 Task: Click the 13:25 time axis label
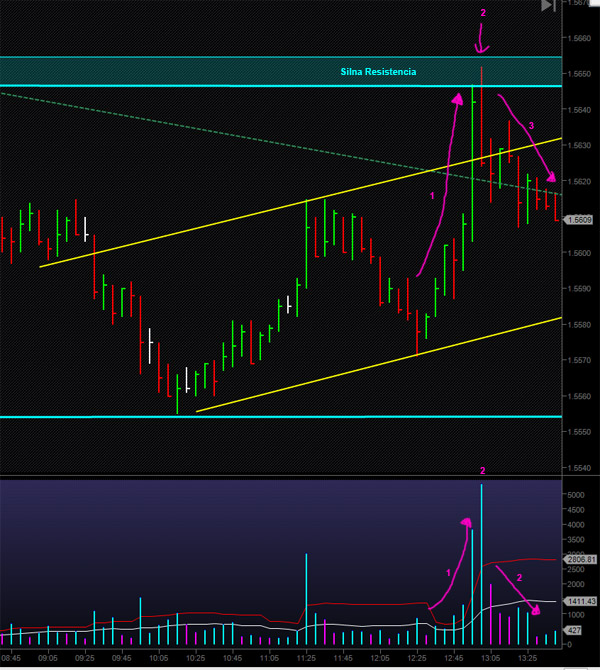tap(527, 658)
